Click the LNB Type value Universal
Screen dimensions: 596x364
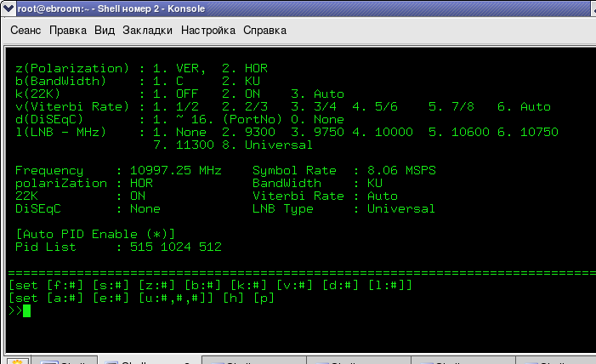coord(401,208)
